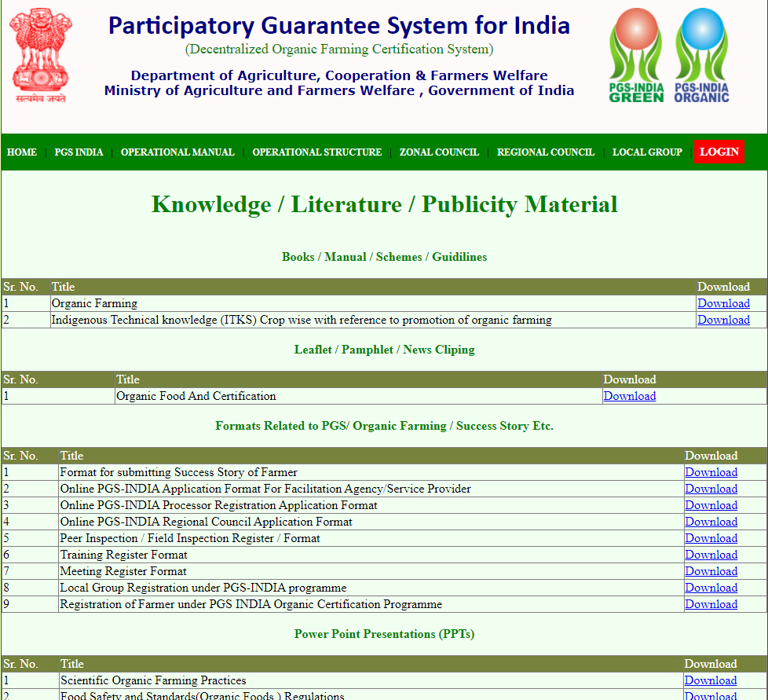Image resolution: width=768 pixels, height=700 pixels.
Task: Click the Government of India emblem logo
Action: [41, 55]
